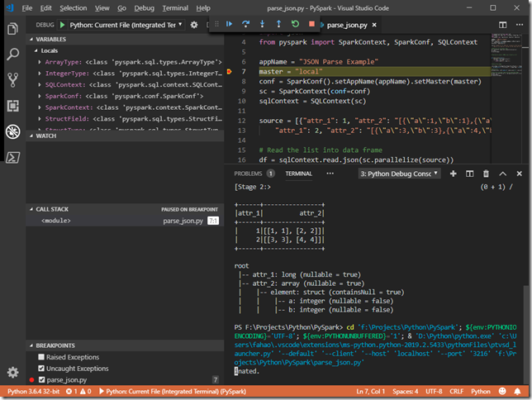Open the Source Control view
Image resolution: width=532 pixels, height=400 pixels.
click(x=12, y=80)
